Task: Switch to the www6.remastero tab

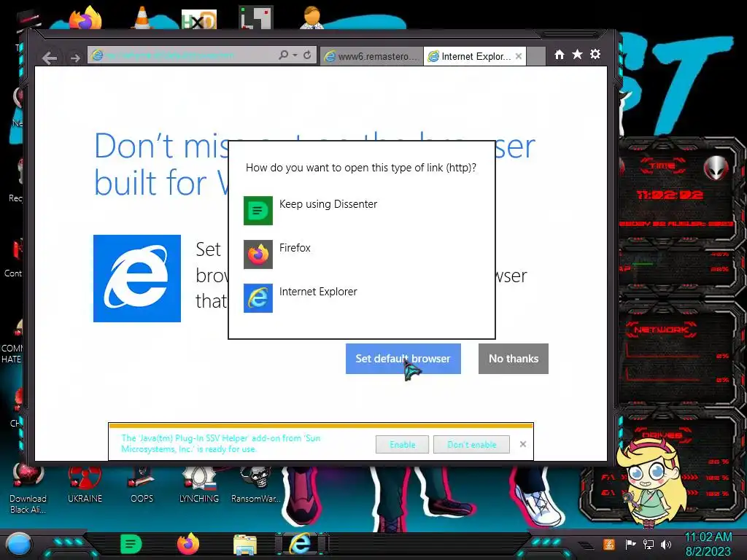Action: point(371,56)
